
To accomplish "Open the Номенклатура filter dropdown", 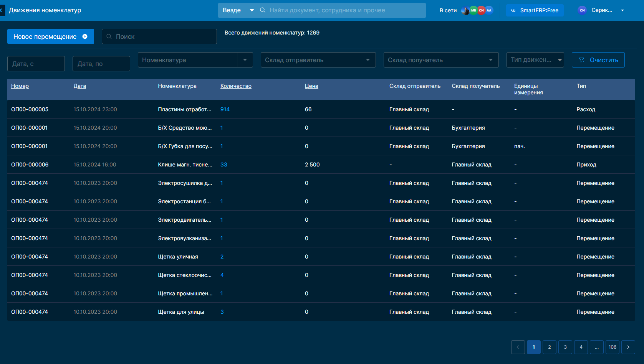I will pyautogui.click(x=245, y=60).
